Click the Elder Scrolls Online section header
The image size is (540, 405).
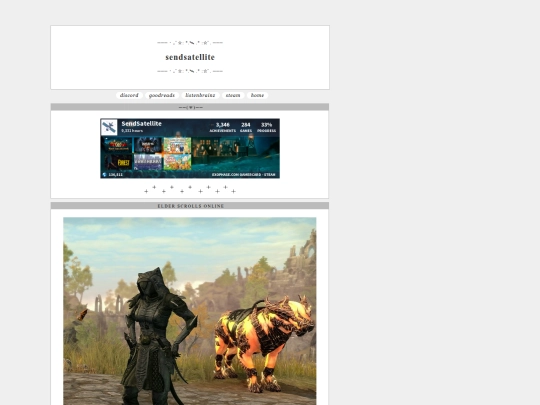(190, 206)
